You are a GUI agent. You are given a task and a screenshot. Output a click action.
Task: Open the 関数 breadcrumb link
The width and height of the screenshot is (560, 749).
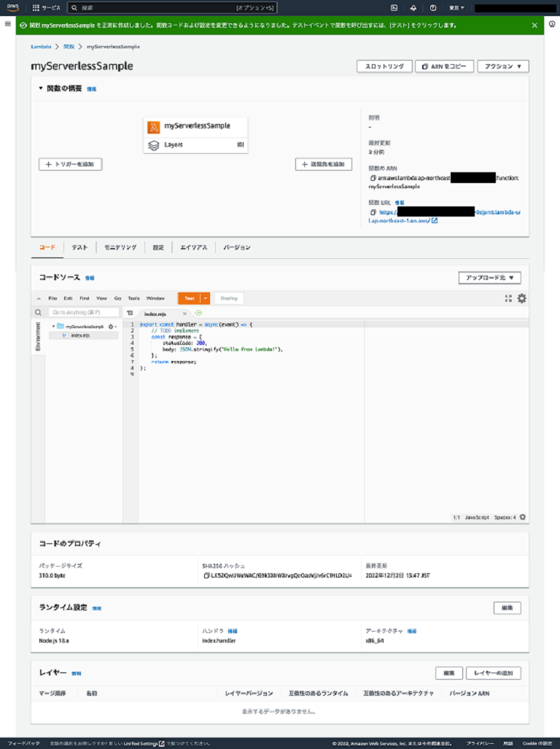click(x=69, y=47)
